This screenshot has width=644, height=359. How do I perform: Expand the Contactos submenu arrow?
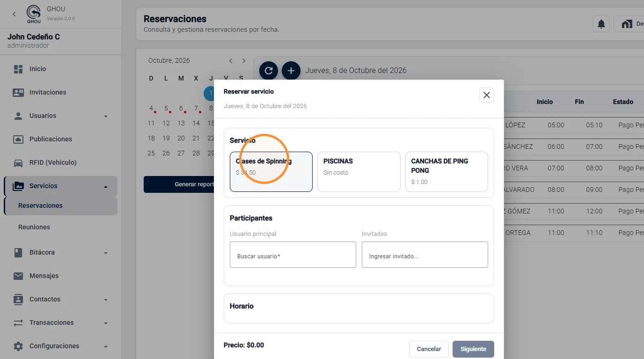coord(106,300)
